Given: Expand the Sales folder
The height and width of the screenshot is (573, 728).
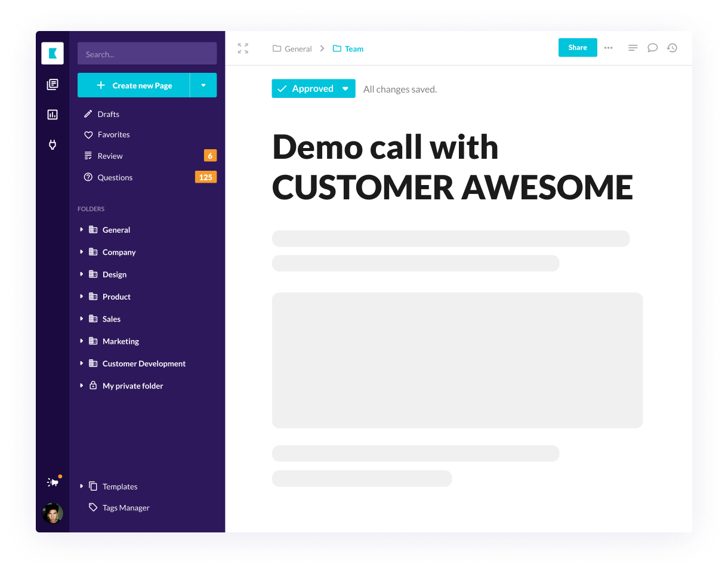Looking at the screenshot, I should 82,319.
